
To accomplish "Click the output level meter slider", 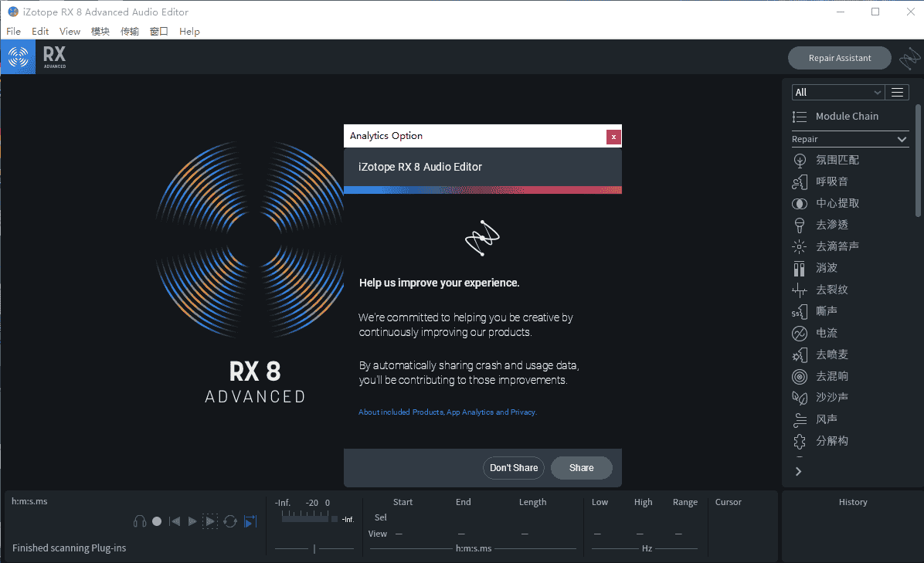I will [x=314, y=548].
